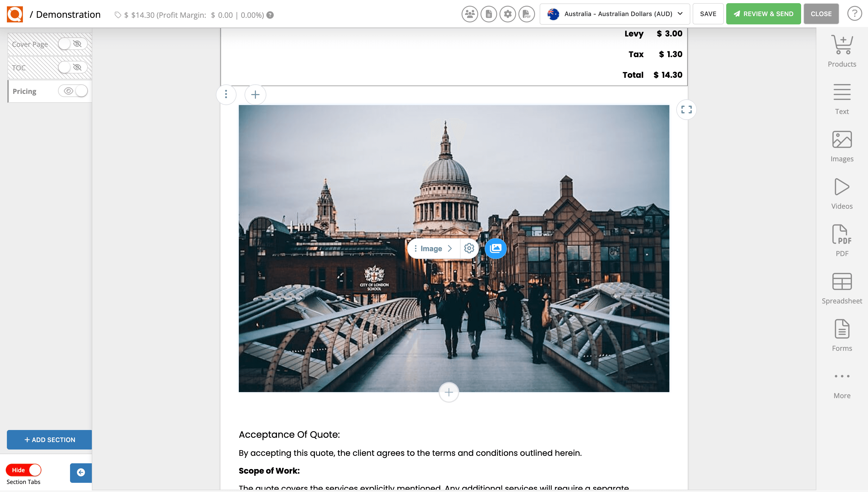This screenshot has height=492, width=868.
Task: Click the image replace gallery icon
Action: point(495,248)
